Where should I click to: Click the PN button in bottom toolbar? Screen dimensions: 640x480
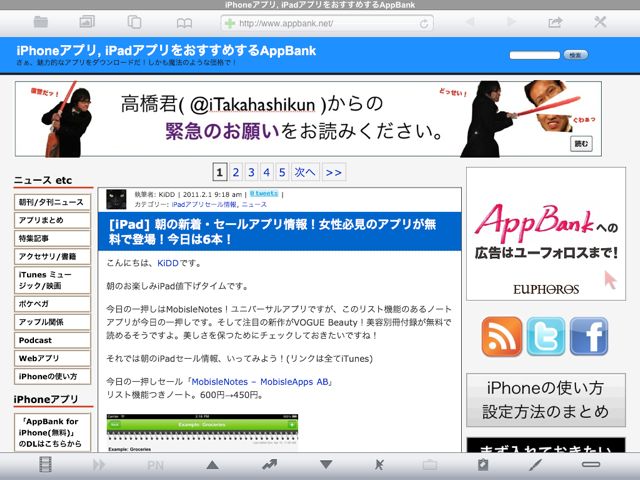tap(155, 465)
